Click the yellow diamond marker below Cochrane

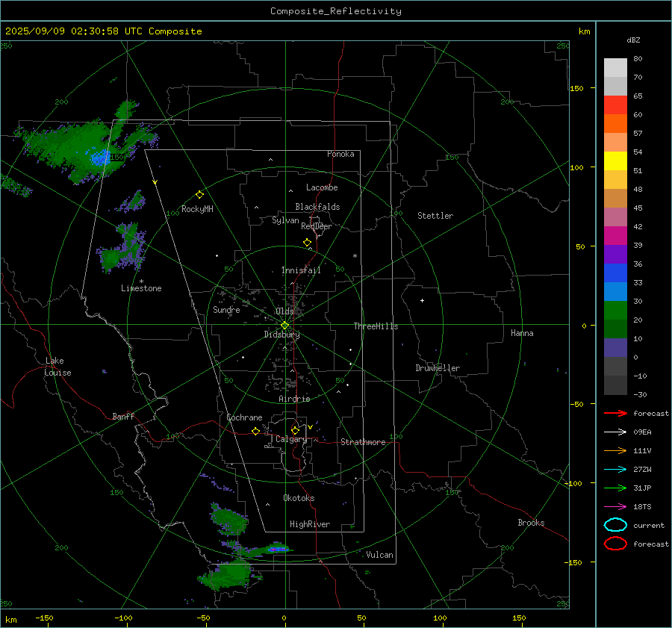point(255,431)
